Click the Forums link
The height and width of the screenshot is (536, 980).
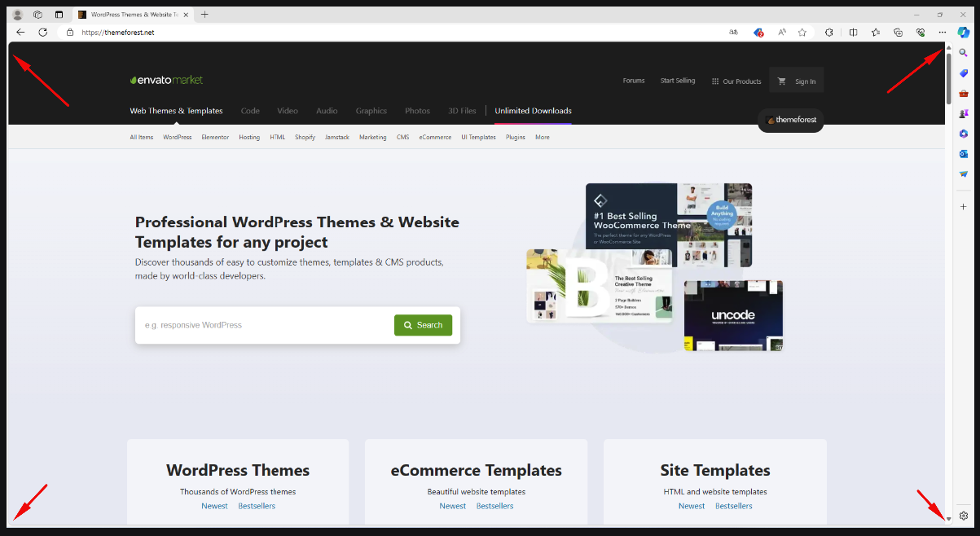[634, 81]
